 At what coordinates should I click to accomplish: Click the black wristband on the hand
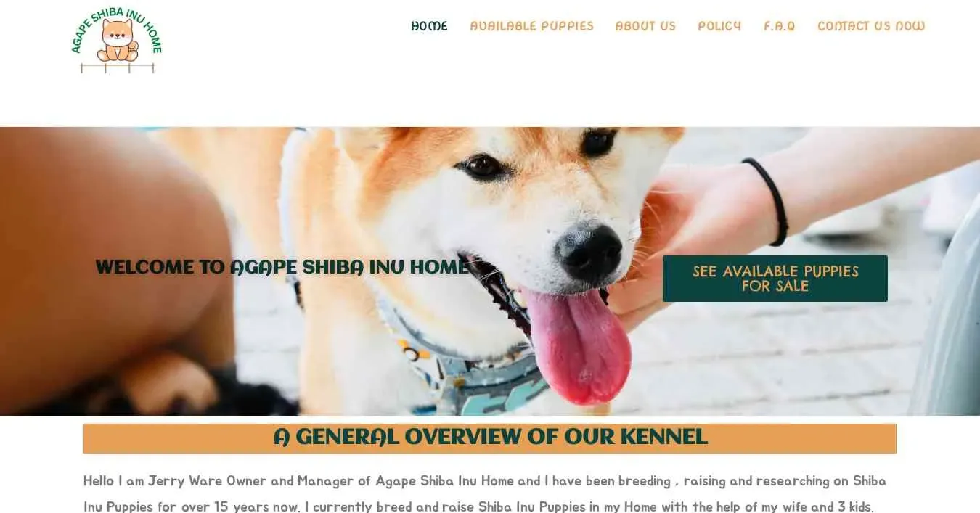click(768, 200)
